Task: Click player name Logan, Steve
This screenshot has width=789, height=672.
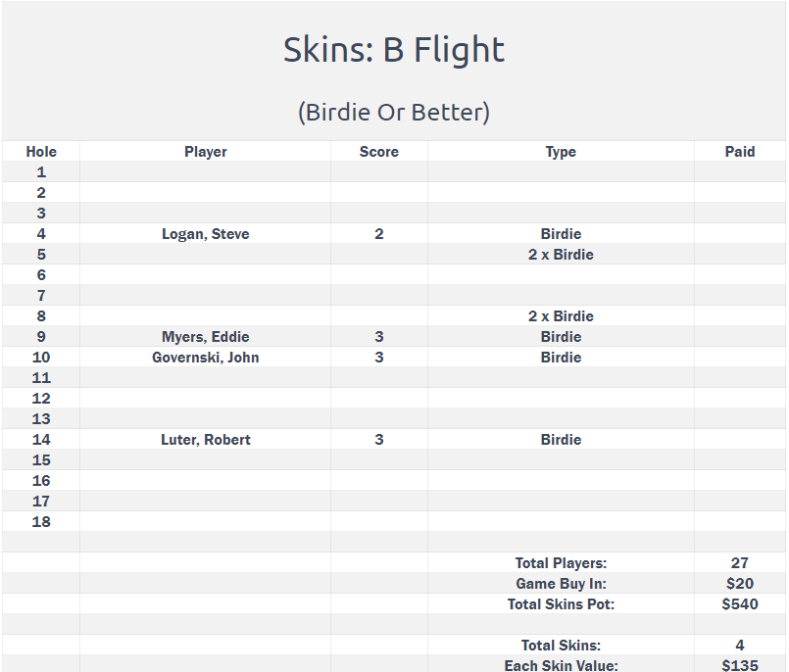Action: point(205,234)
